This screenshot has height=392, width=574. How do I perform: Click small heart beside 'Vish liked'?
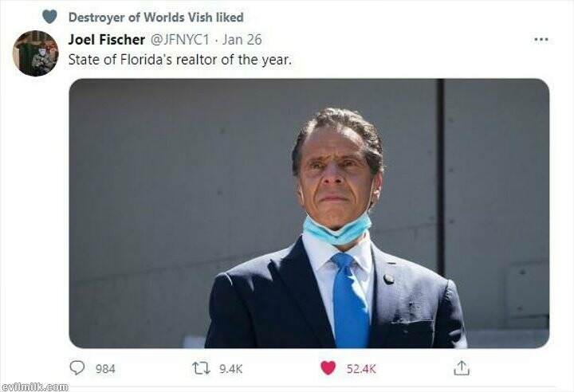coord(49,17)
